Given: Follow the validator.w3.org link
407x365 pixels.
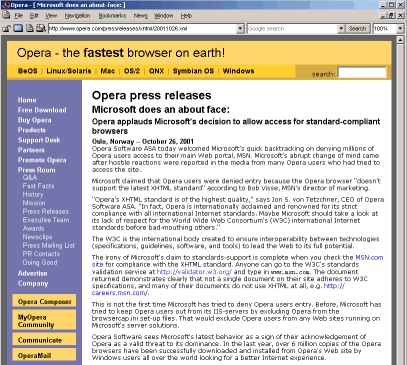Looking at the screenshot, I should tap(194, 272).
